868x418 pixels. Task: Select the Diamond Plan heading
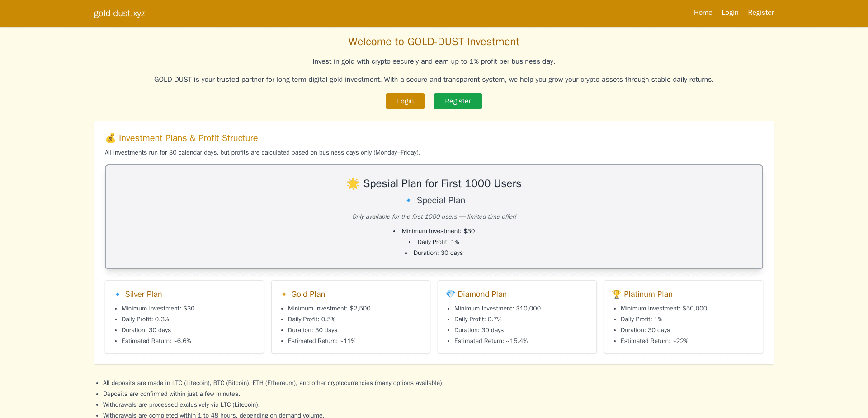pyautogui.click(x=482, y=295)
